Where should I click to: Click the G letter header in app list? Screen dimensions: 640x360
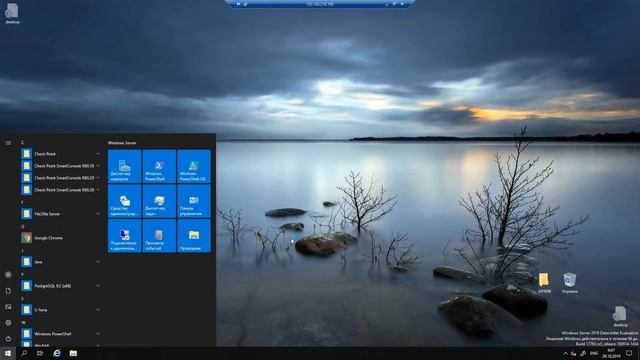(x=22, y=227)
